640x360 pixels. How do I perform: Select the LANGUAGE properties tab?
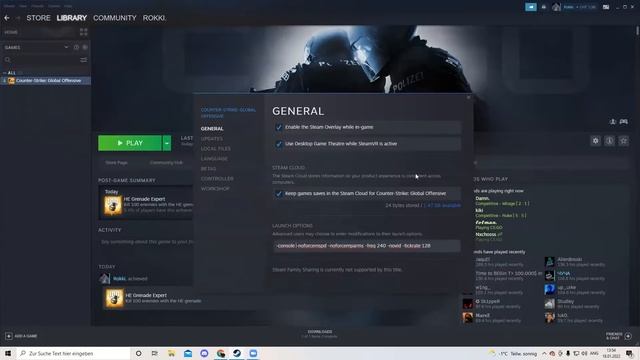click(x=214, y=159)
